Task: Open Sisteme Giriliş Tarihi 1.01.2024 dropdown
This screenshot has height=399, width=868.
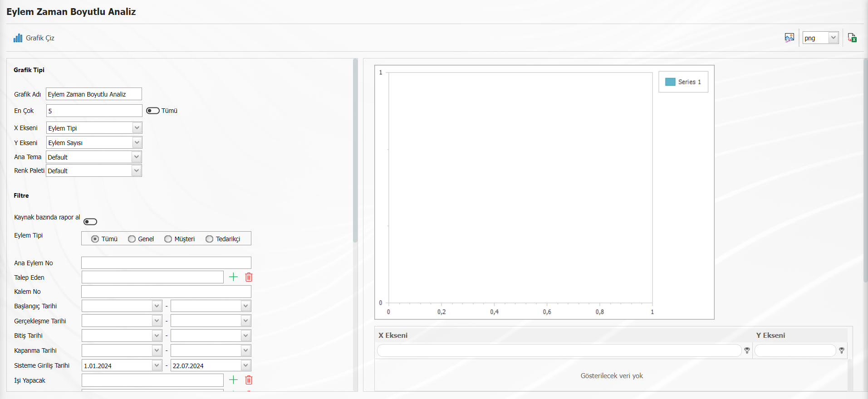Action: click(x=157, y=365)
